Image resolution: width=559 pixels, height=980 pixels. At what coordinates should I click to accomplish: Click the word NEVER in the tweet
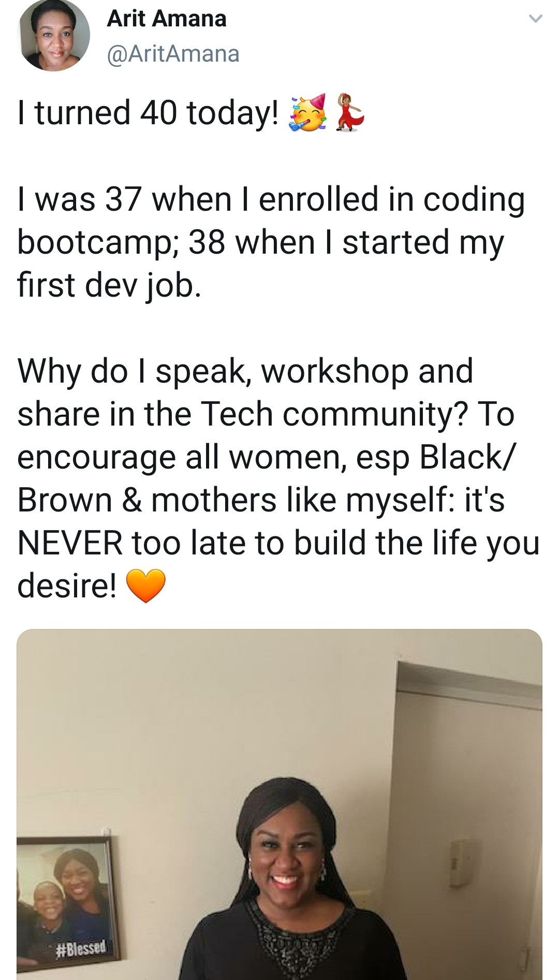(70, 543)
